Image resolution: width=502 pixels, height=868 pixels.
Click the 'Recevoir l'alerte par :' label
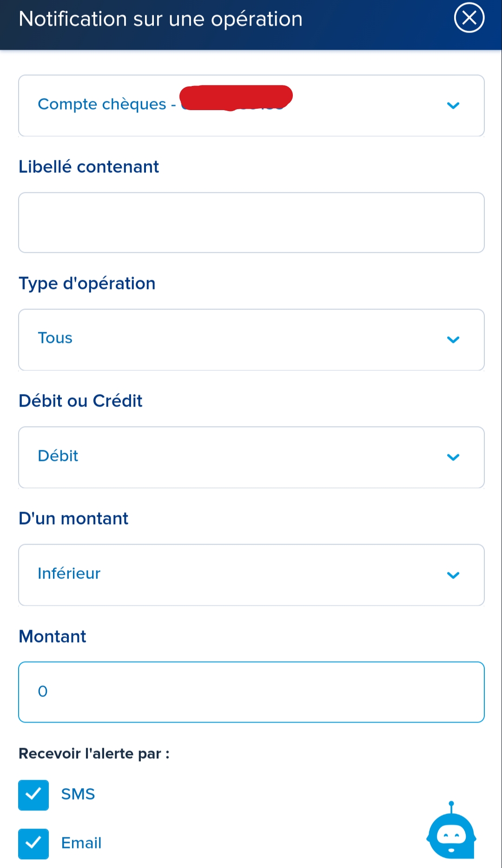[x=94, y=753]
